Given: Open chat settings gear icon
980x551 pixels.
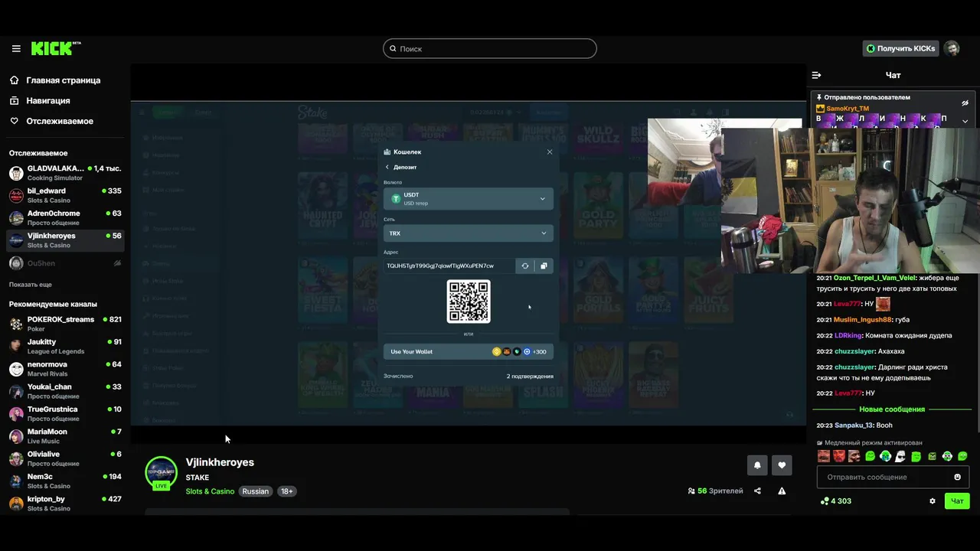Looking at the screenshot, I should [933, 501].
